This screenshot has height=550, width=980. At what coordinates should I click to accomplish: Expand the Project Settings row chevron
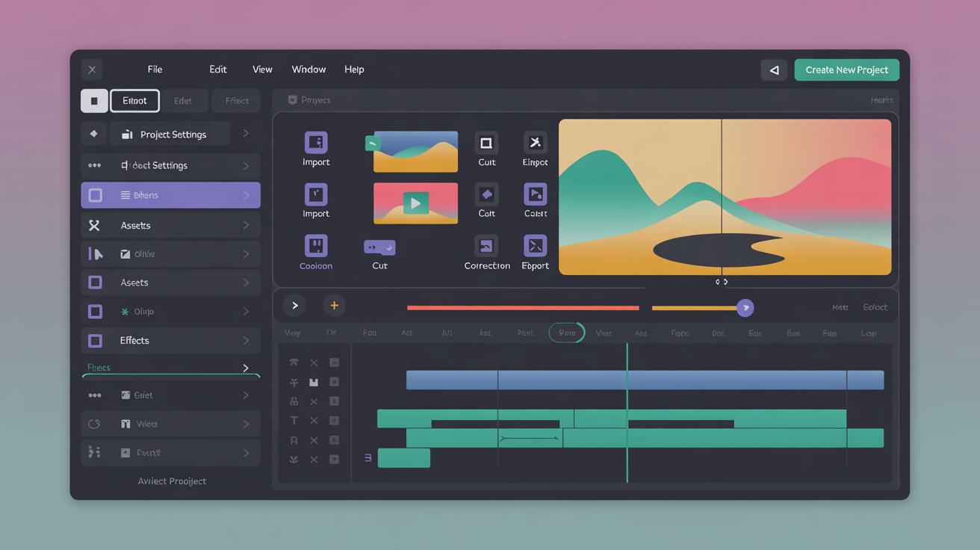246,134
